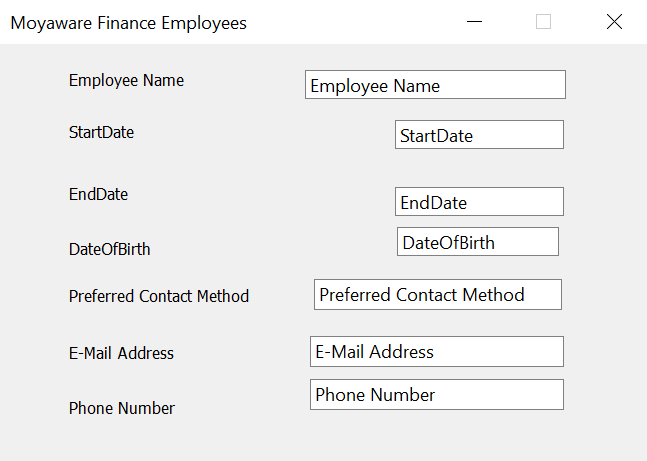647x461 pixels.
Task: Minimize the Moyaware Finance Employees window
Action: click(474, 22)
